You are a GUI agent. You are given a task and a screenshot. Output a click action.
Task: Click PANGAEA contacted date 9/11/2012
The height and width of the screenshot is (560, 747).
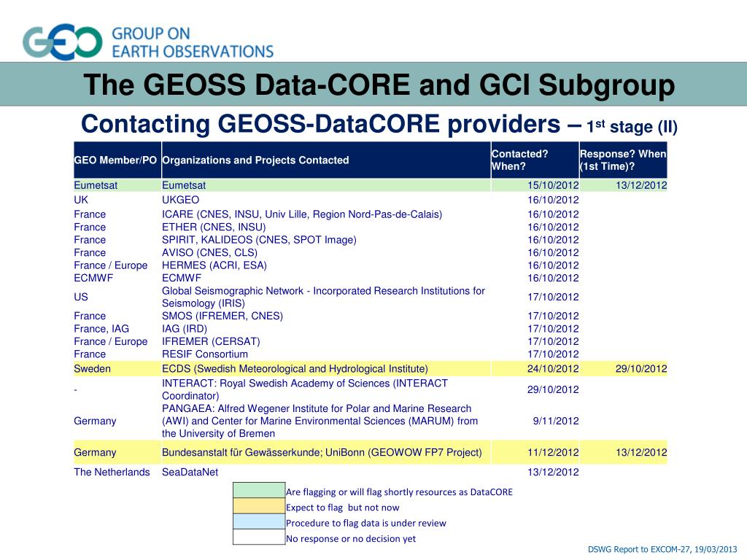coord(556,421)
